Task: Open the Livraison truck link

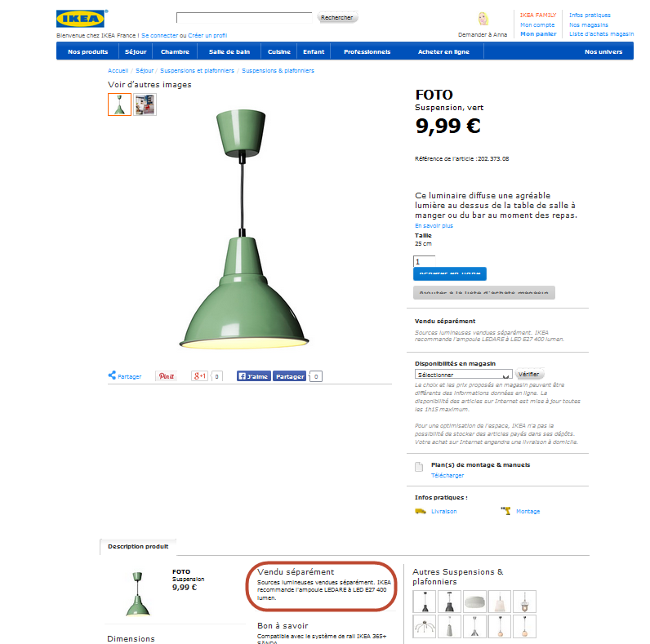Action: click(x=436, y=512)
